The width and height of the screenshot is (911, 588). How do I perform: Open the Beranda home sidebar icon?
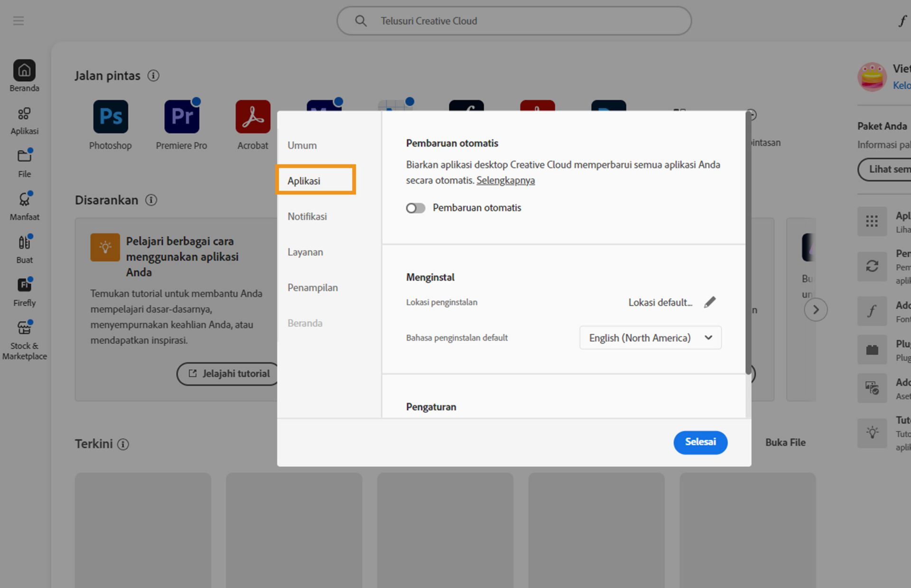pos(24,71)
